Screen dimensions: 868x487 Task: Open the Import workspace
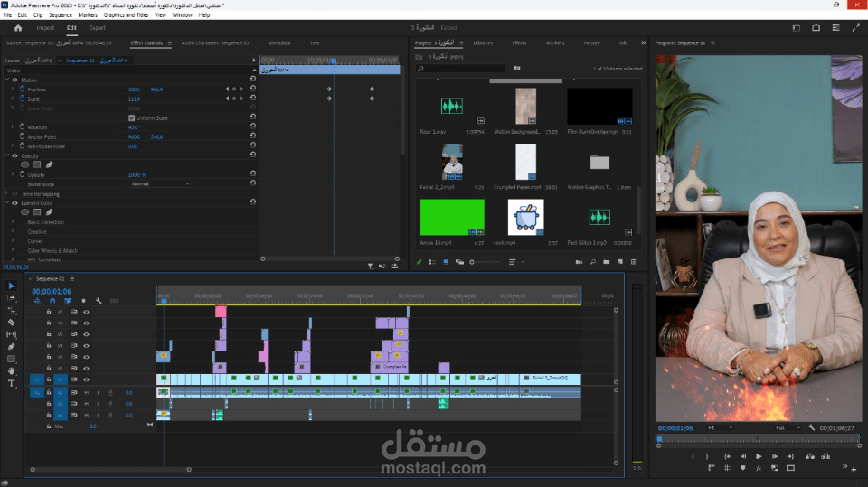[x=45, y=28]
